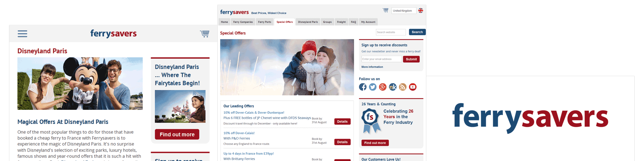Screen dimensions: 644x161
Task: Open the Google Plus social icon
Action: (x=383, y=87)
